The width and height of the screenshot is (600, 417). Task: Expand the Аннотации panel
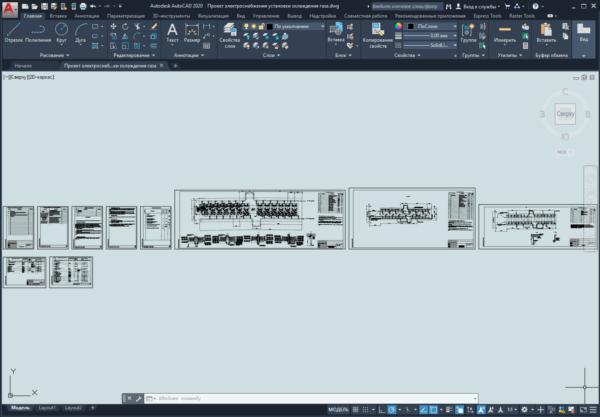pyautogui.click(x=189, y=55)
